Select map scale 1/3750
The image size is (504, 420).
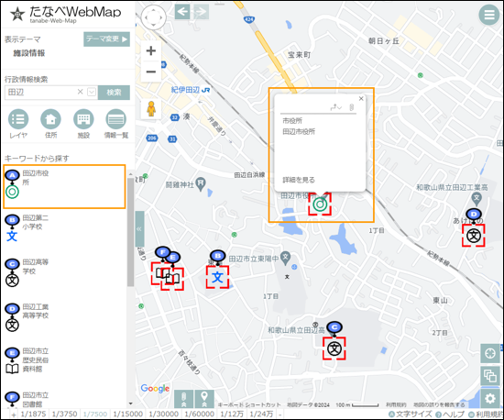[65, 414]
